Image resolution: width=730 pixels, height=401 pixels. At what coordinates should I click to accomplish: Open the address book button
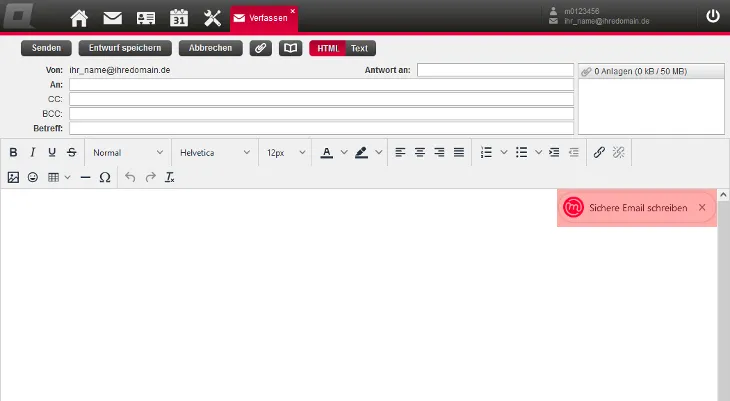tap(291, 48)
